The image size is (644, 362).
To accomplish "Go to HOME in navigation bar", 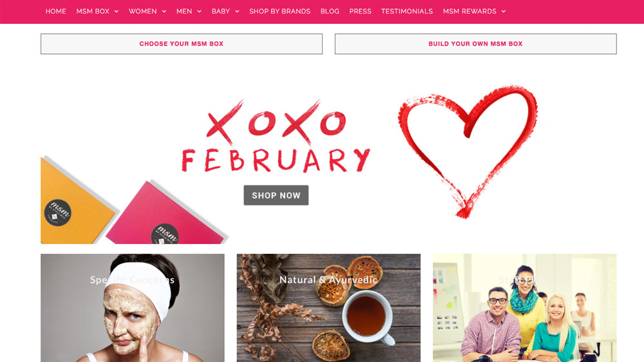I will click(55, 12).
